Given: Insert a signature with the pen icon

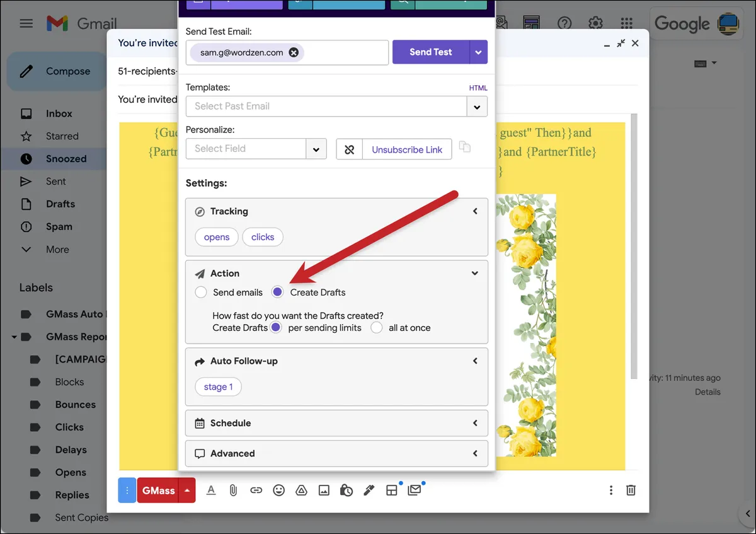Looking at the screenshot, I should [x=369, y=490].
